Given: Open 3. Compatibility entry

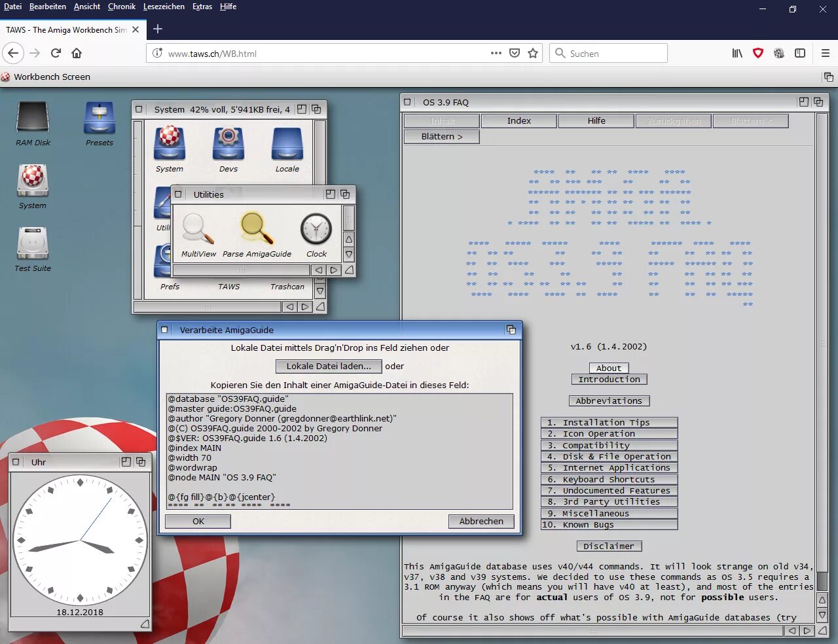Looking at the screenshot, I should point(610,445).
